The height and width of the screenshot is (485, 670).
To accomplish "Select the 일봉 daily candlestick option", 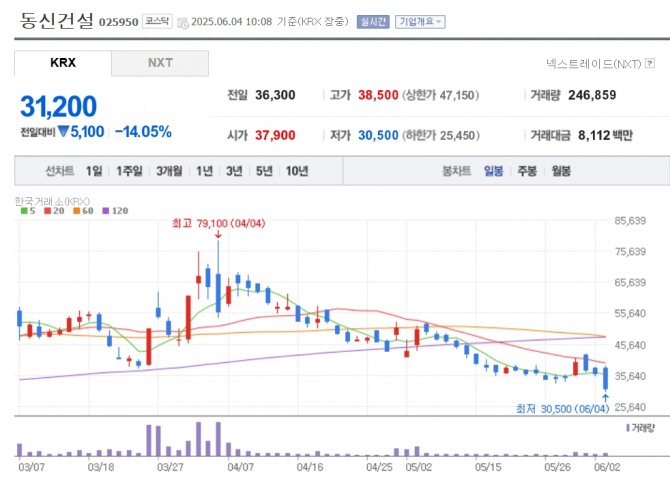I will pyautogui.click(x=494, y=171).
